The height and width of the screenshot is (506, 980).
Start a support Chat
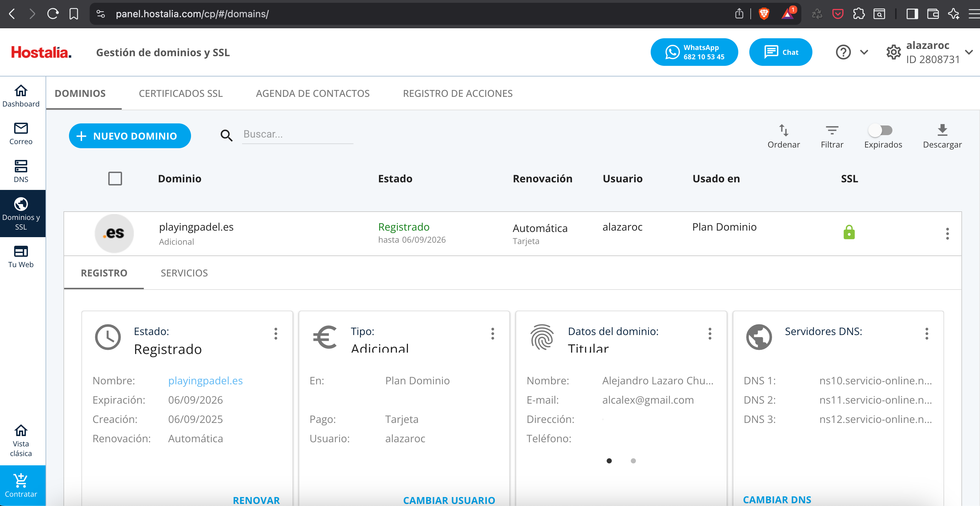[x=781, y=52]
